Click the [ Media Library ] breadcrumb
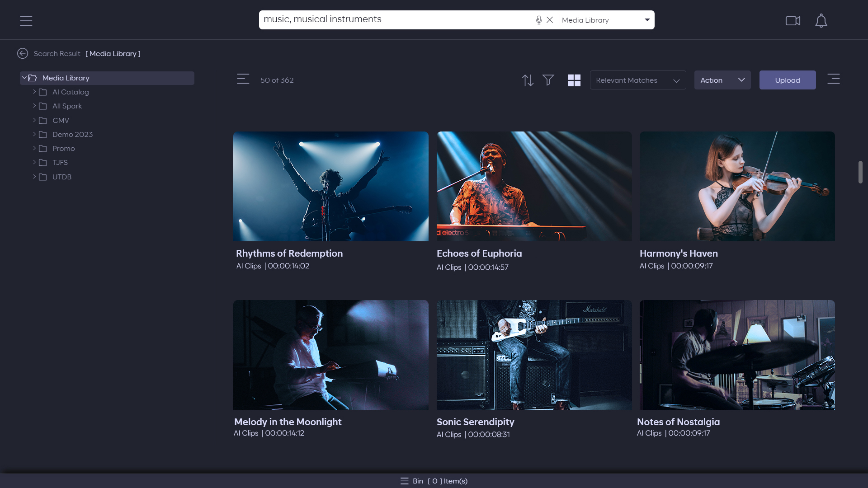Image resolution: width=868 pixels, height=488 pixels. (113, 54)
